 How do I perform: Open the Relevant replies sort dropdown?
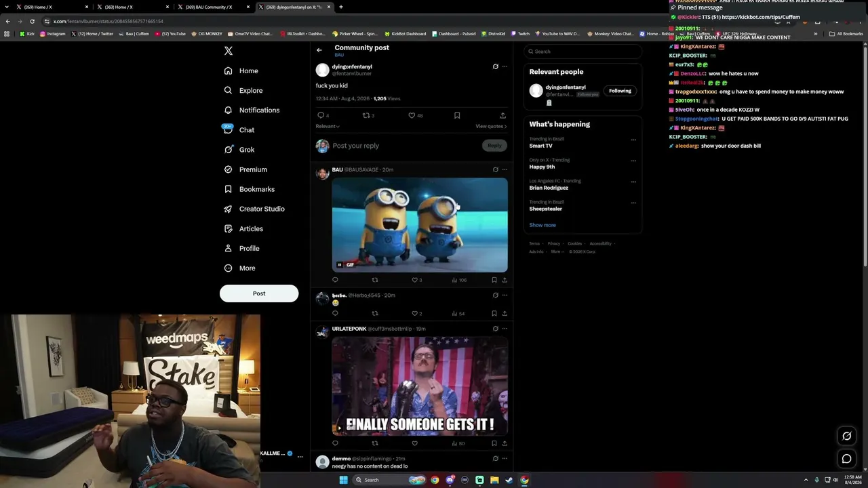[x=328, y=126]
